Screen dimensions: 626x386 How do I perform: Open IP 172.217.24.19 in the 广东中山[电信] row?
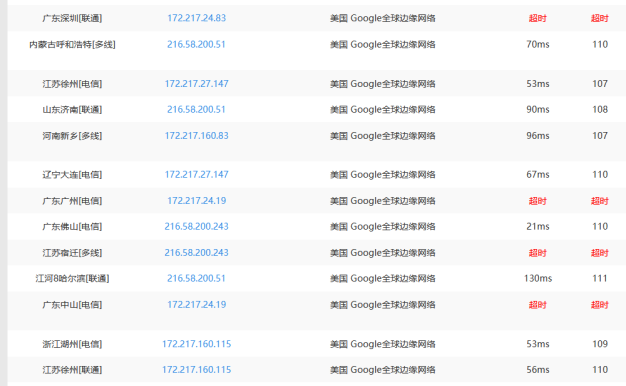196,305
